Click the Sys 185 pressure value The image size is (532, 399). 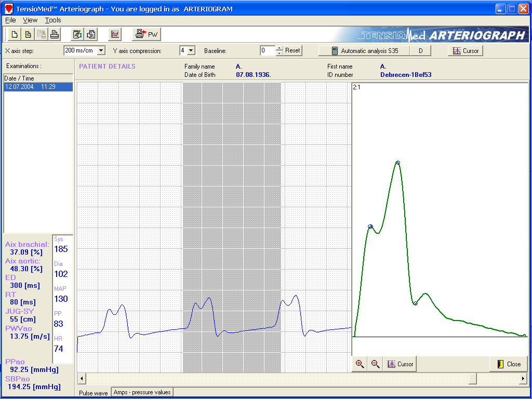(61, 249)
